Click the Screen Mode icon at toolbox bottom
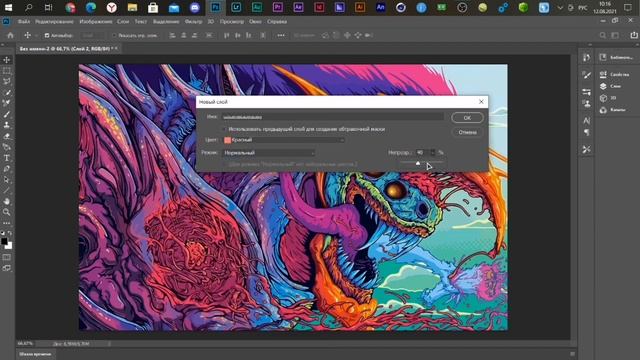The width and height of the screenshot is (640, 360). [7, 268]
